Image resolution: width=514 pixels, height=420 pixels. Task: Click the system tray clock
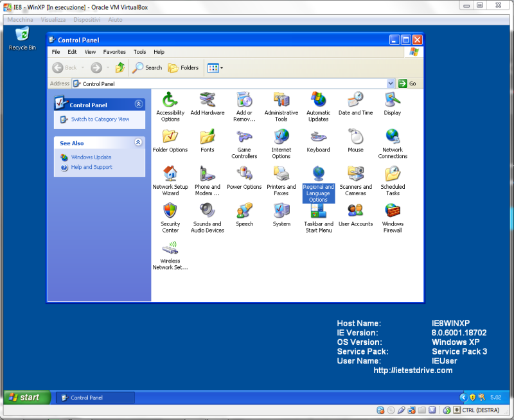click(495, 398)
